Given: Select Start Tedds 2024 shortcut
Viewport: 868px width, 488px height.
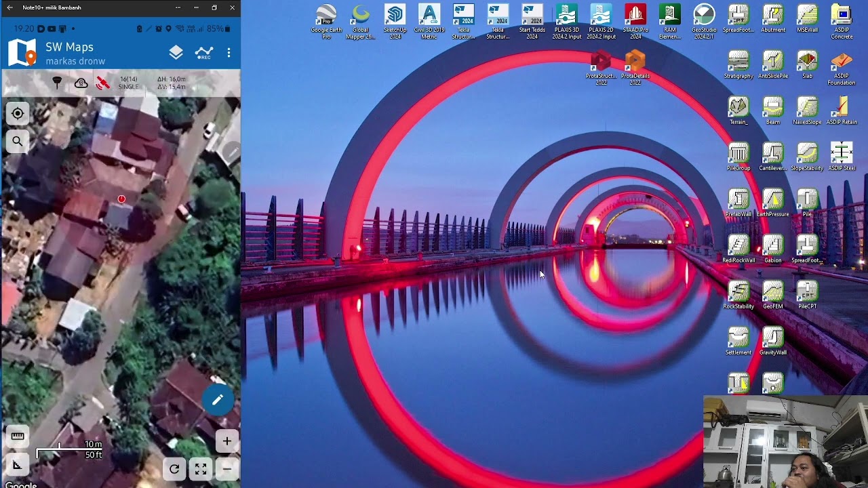Looking at the screenshot, I should [532, 22].
